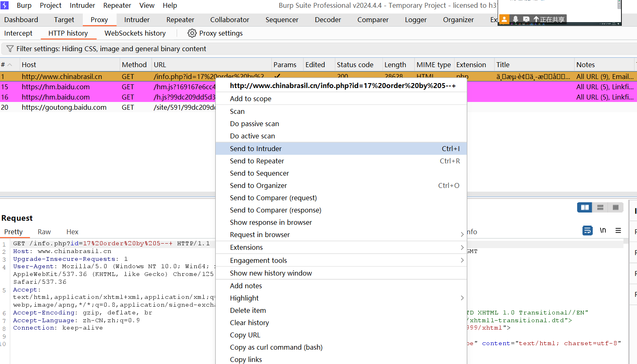Open the Project menu
This screenshot has height=364, width=637.
[51, 5]
